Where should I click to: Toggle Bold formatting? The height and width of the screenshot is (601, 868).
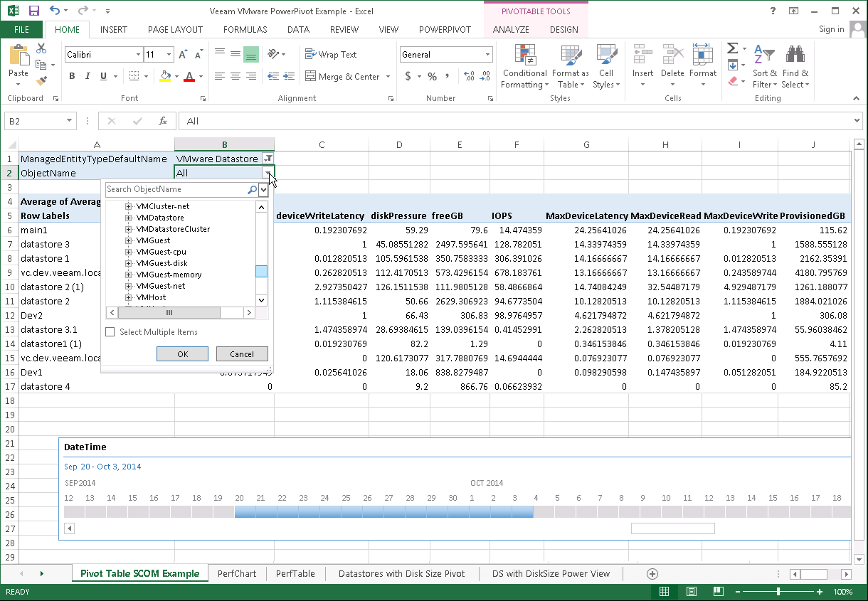point(72,77)
